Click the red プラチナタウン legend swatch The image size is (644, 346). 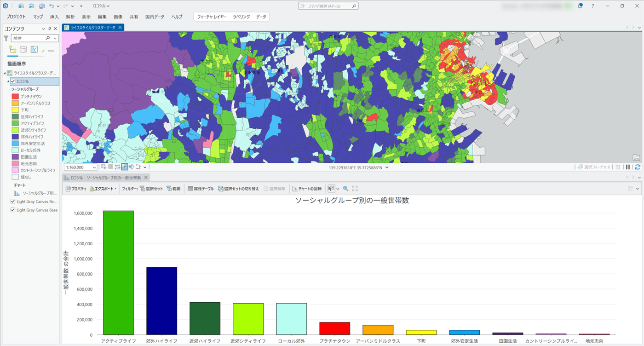[x=15, y=97]
